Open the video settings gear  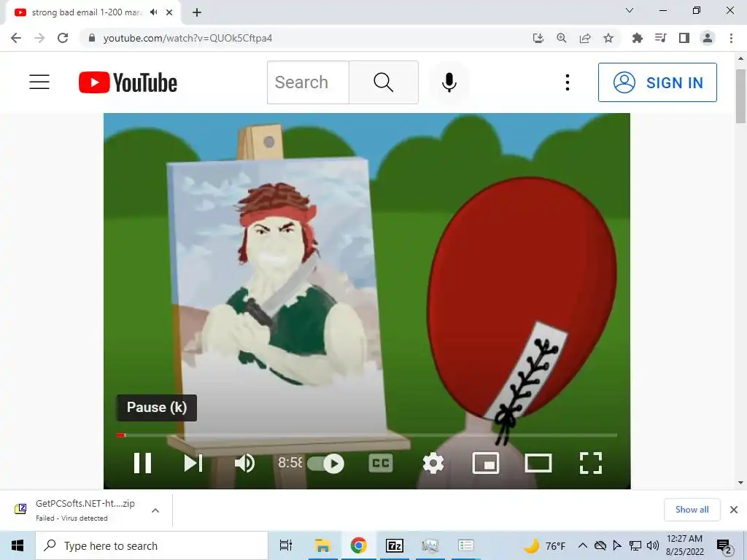point(433,463)
